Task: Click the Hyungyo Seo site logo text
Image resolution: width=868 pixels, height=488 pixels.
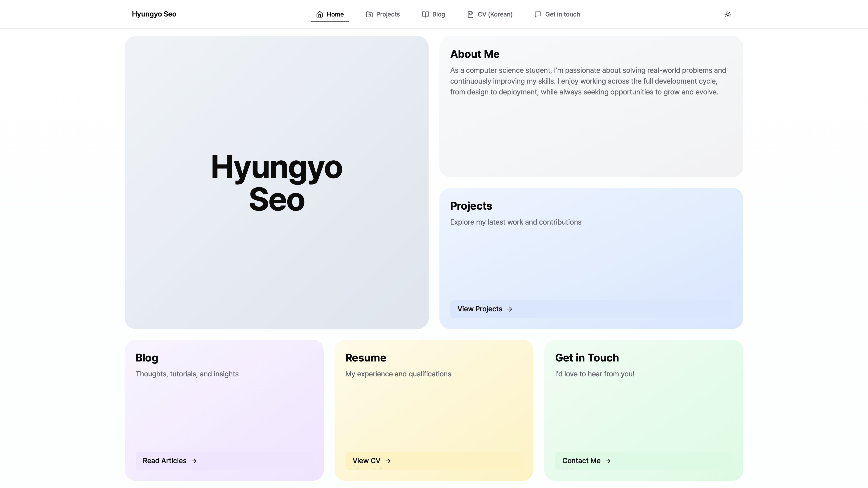Action: [154, 14]
